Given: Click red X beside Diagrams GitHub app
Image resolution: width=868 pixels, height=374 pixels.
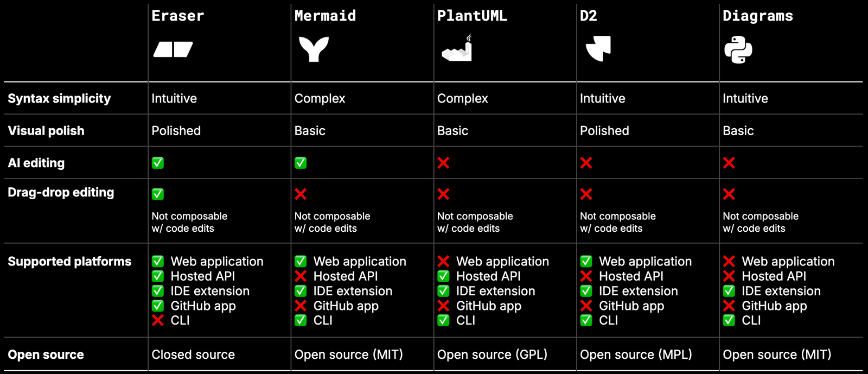Looking at the screenshot, I should pos(729,306).
